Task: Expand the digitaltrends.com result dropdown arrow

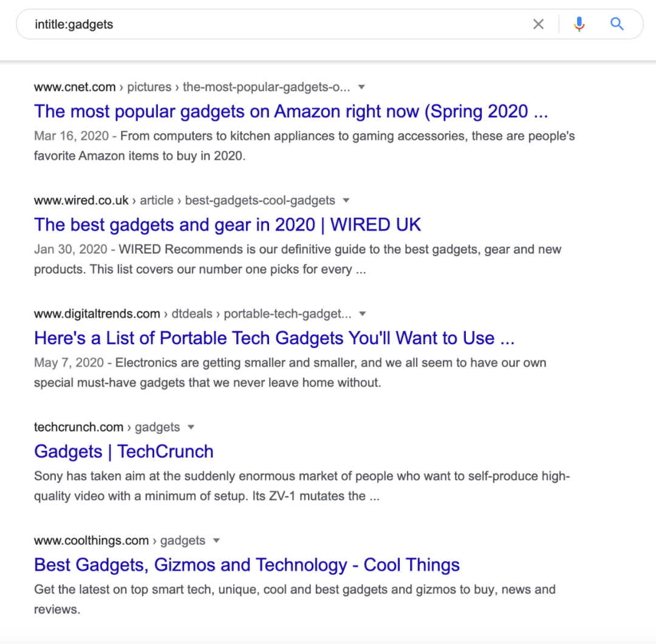Action: 363,314
